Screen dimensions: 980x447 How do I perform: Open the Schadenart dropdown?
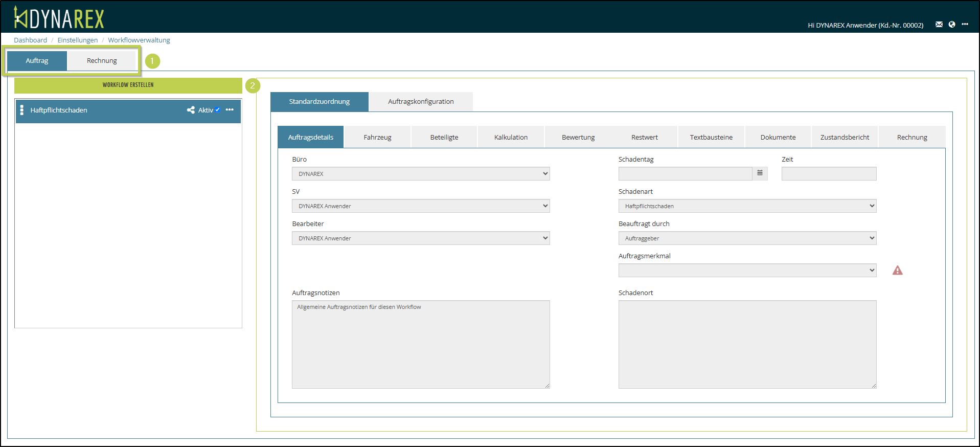(x=747, y=206)
